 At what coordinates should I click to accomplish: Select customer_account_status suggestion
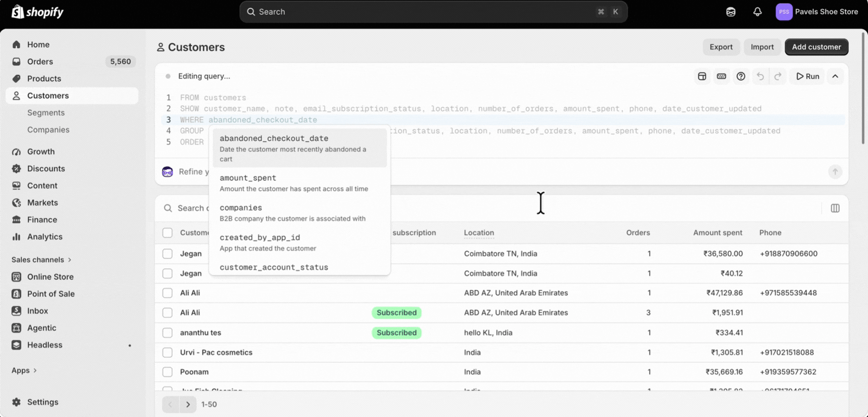(x=300, y=267)
